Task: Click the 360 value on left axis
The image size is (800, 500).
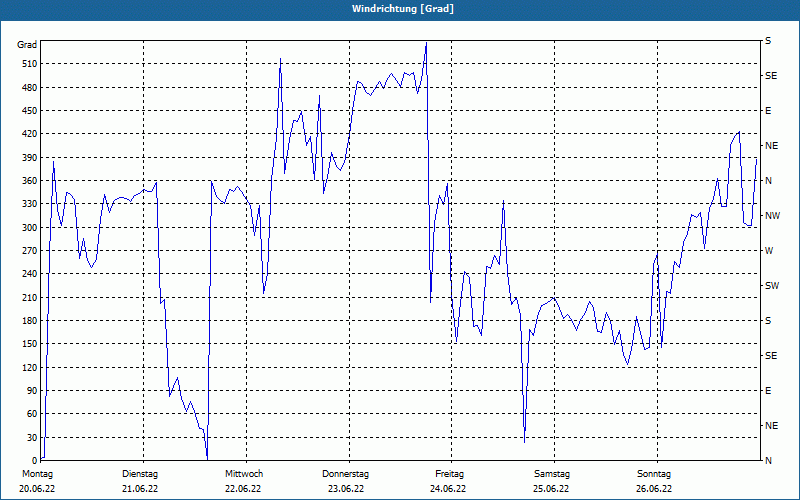Action: pos(30,181)
